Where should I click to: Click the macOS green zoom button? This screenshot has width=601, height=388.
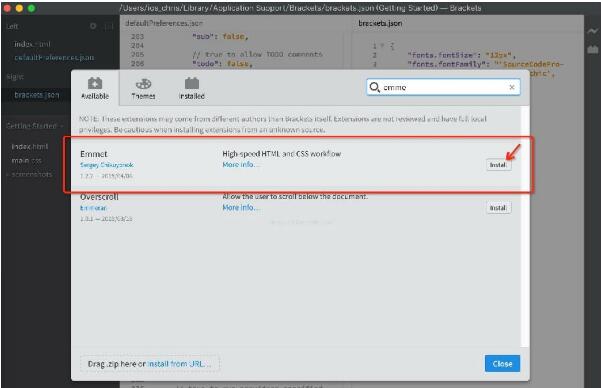pos(31,8)
